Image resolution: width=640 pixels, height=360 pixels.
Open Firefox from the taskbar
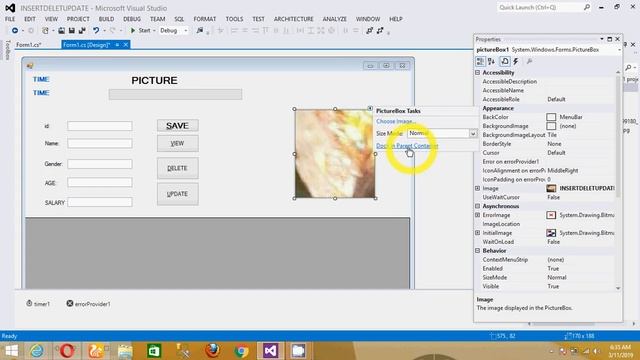[x=212, y=351]
